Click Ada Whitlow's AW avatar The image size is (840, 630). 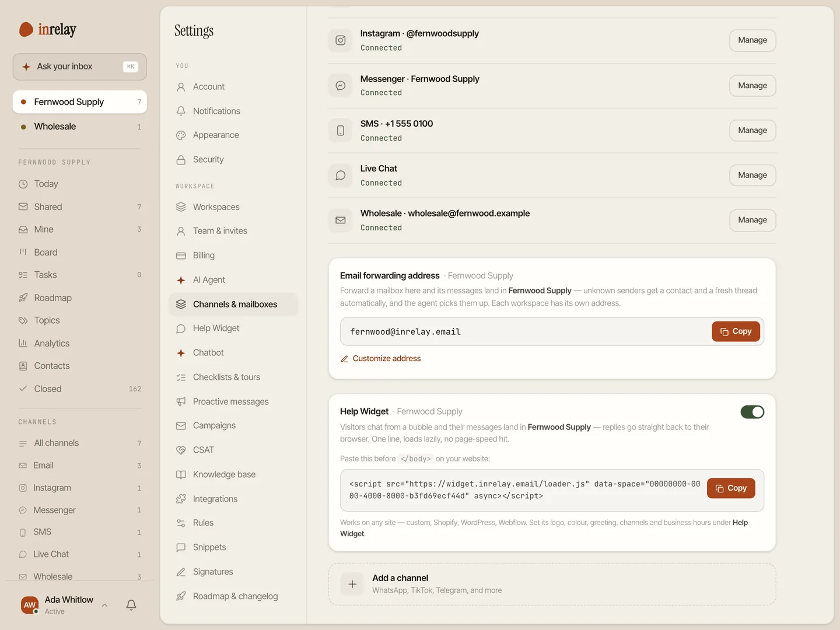[30, 605]
